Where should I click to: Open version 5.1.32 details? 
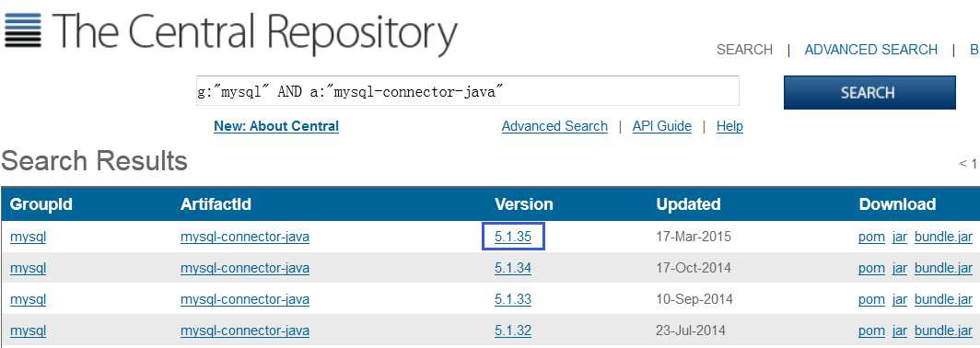coord(512,331)
